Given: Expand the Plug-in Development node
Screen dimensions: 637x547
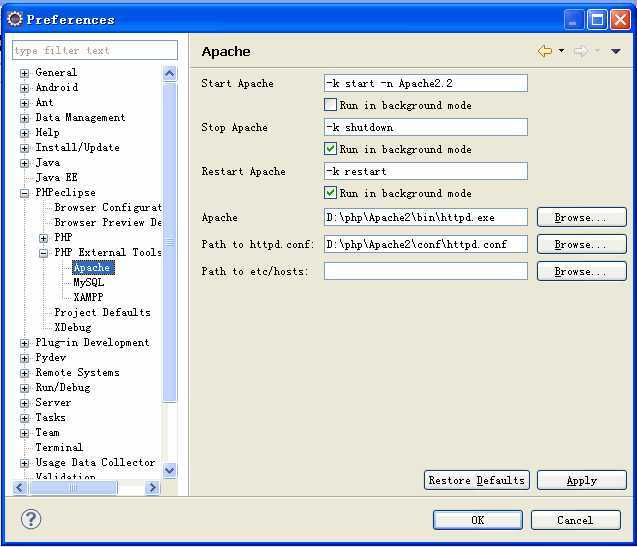Looking at the screenshot, I should click(x=24, y=343).
